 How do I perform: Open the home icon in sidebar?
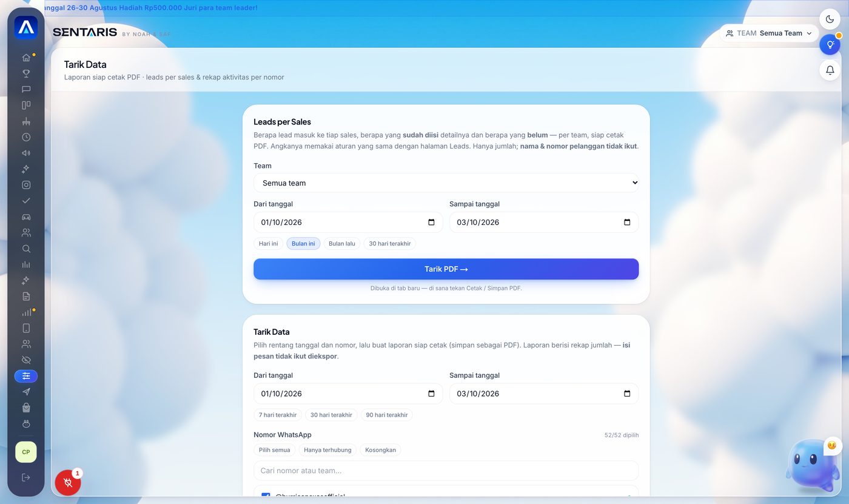click(x=26, y=58)
